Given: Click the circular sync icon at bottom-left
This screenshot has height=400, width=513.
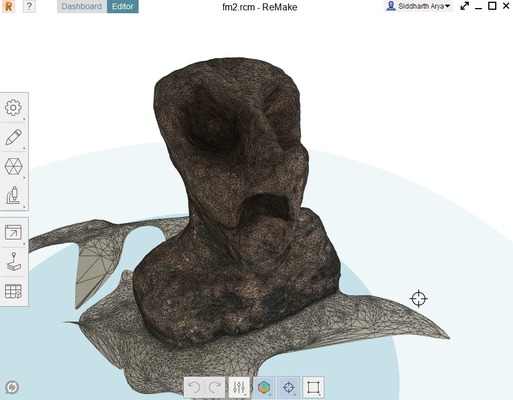Looking at the screenshot, I should coord(12,387).
